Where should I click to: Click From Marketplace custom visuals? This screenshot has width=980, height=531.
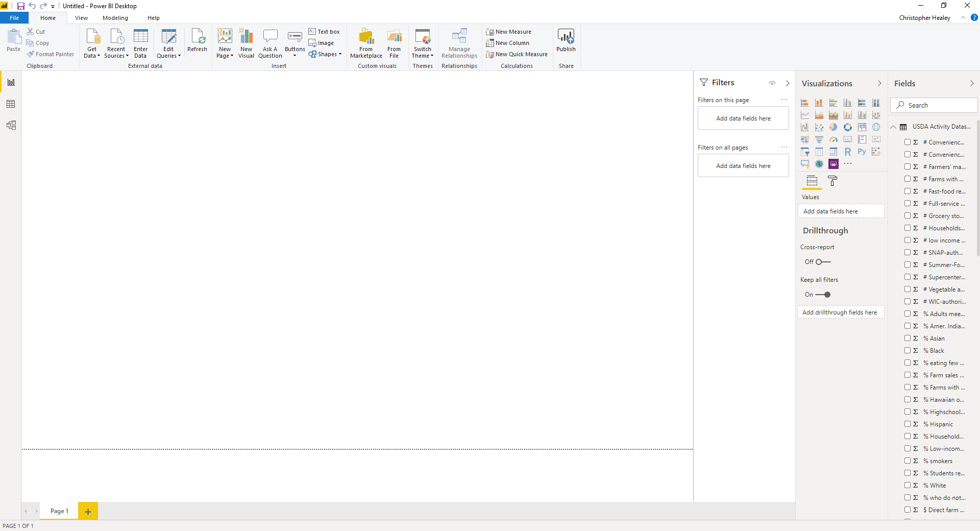pos(366,43)
